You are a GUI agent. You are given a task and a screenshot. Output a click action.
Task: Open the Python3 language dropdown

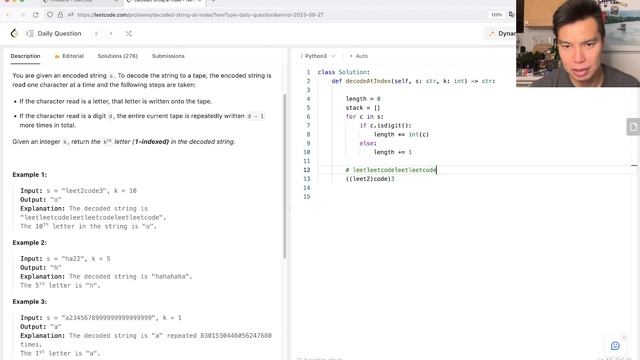318,56
